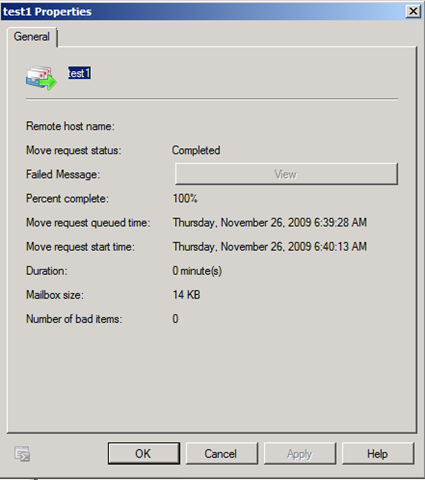This screenshot has width=425, height=480.
Task: Click the 100% percent complete value
Action: (x=185, y=198)
